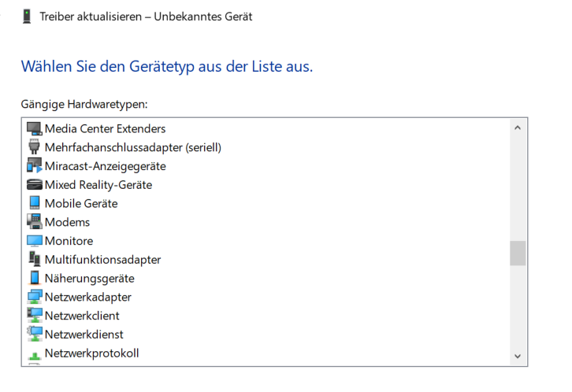The image size is (572, 392).
Task: Select the Modems icon
Action: click(35, 221)
